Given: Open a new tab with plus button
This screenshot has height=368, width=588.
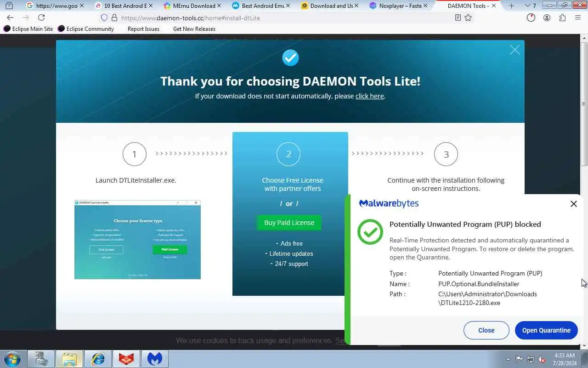Looking at the screenshot, I should point(511,6).
